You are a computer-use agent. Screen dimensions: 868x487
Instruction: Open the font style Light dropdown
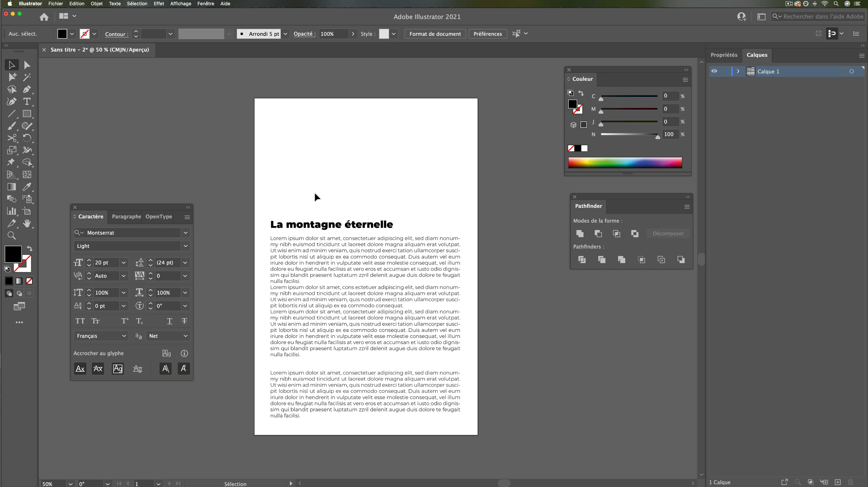pyautogui.click(x=185, y=246)
